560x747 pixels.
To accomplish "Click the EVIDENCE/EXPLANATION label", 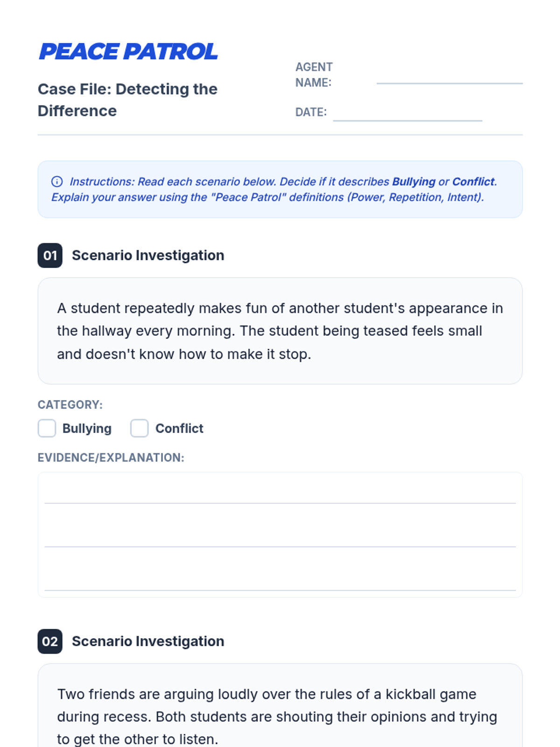I will tap(111, 458).
